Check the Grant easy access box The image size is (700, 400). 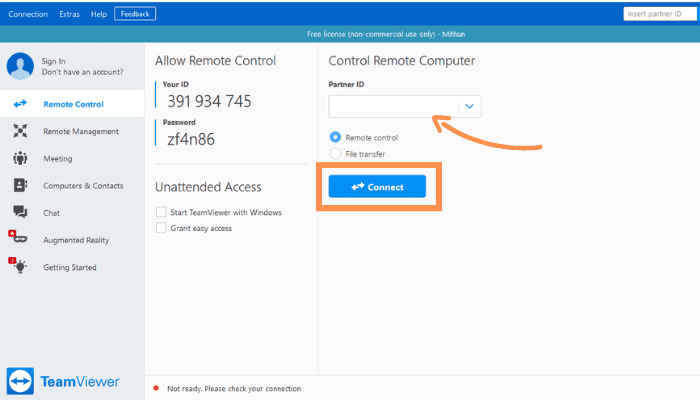pos(161,228)
